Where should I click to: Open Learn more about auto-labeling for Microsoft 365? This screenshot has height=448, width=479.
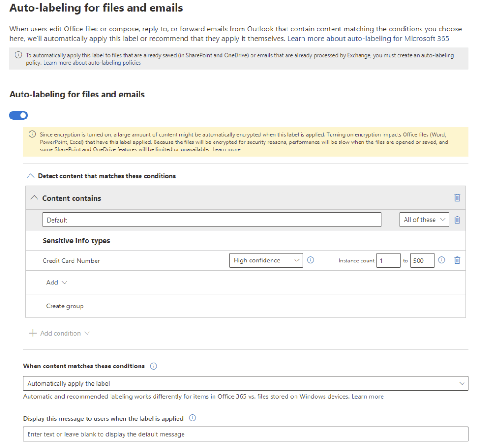(x=368, y=38)
